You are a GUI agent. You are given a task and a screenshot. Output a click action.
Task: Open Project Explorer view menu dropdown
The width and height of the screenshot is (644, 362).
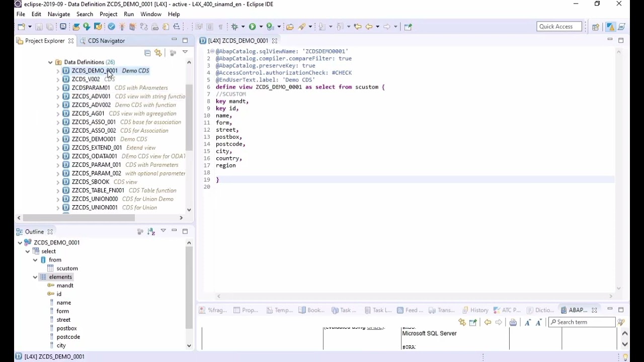coord(185,52)
